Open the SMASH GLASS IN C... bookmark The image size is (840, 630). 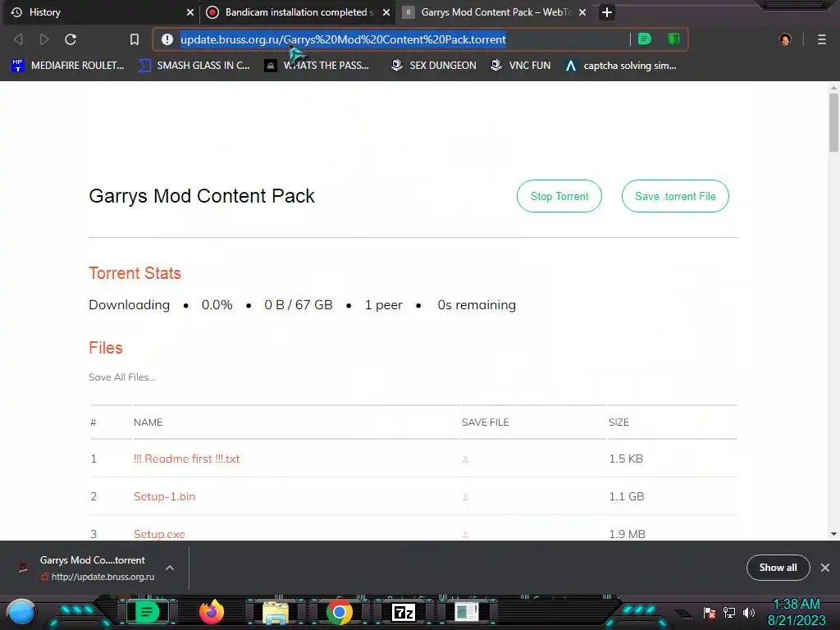(194, 66)
